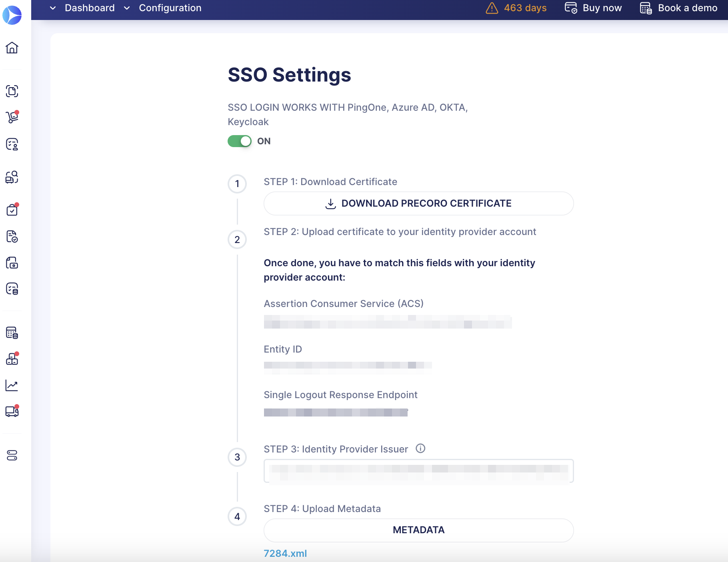The height and width of the screenshot is (562, 728).
Task: Click Download Precoro Certificate button
Action: pos(418,203)
